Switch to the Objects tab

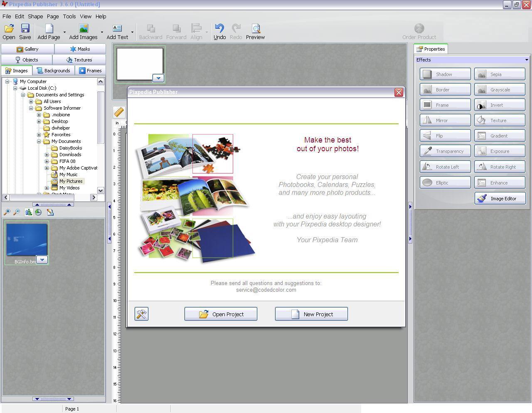[27, 60]
